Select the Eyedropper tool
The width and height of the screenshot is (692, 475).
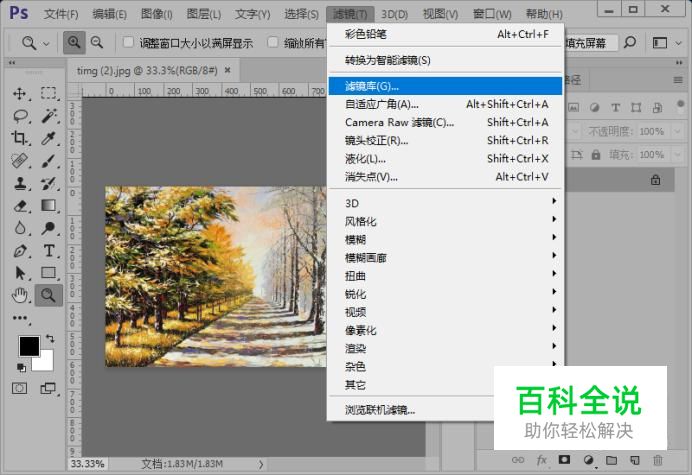point(49,138)
